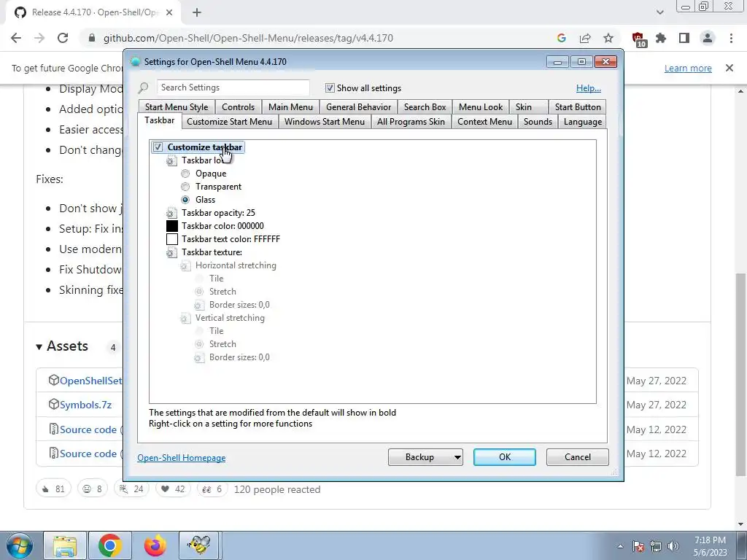The width and height of the screenshot is (747, 560).
Task: Select Taskbar opacity: 25 setting
Action: pos(218,213)
